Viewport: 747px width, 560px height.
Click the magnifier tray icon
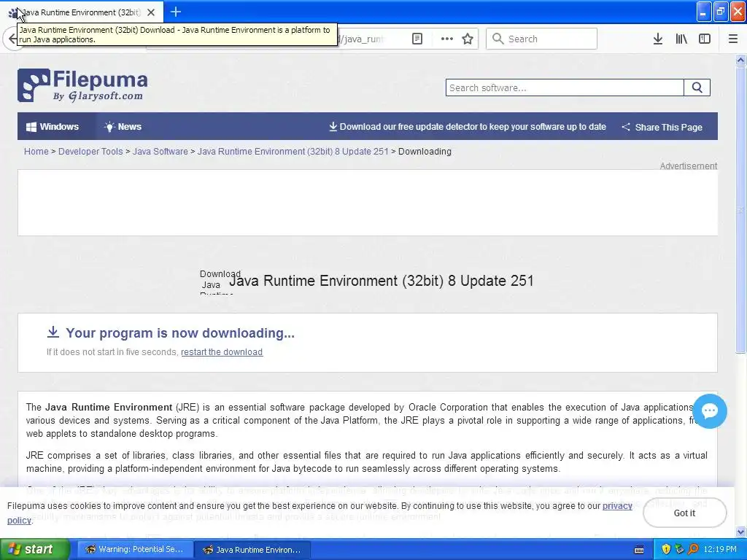click(x=693, y=550)
